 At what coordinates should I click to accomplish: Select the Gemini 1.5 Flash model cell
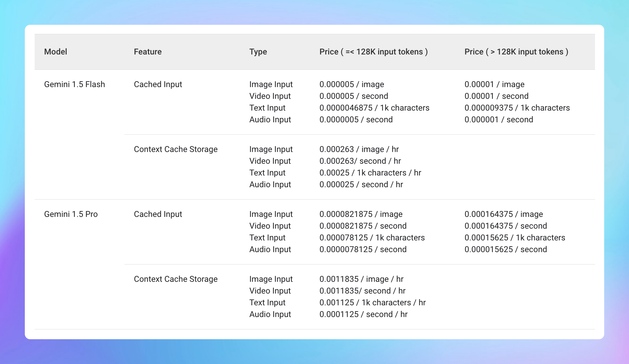click(74, 84)
